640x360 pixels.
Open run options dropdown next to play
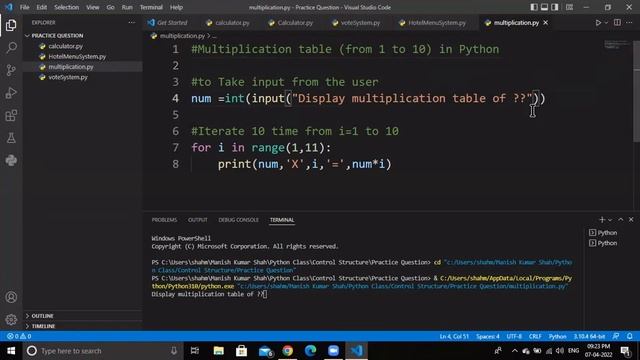coord(606,23)
